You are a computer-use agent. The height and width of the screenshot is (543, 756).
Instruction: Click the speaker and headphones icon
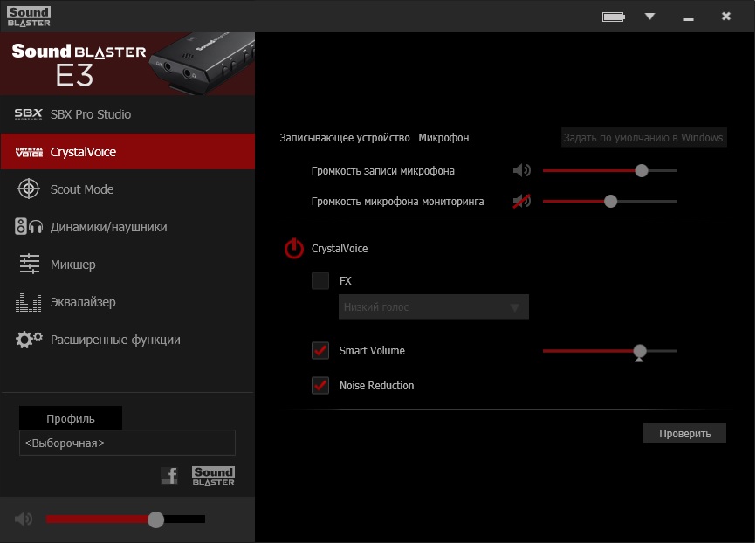coord(29,226)
